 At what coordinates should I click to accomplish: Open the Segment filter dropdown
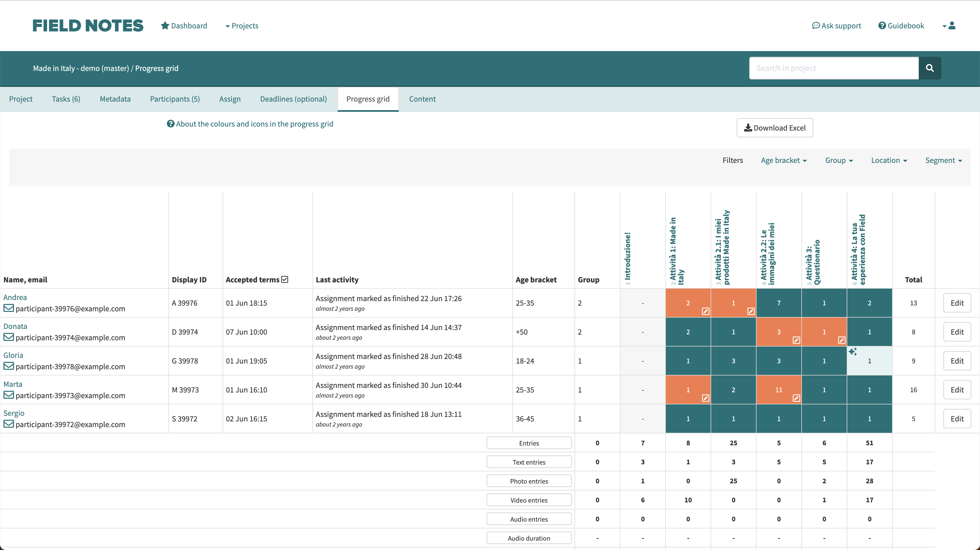[943, 160]
